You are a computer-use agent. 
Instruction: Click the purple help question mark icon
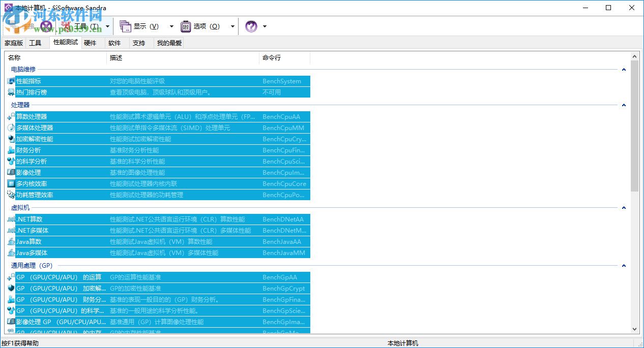250,26
